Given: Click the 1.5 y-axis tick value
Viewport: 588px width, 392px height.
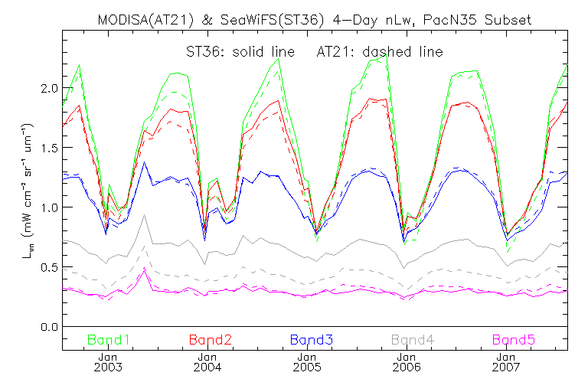Looking at the screenshot, I should tap(49, 148).
